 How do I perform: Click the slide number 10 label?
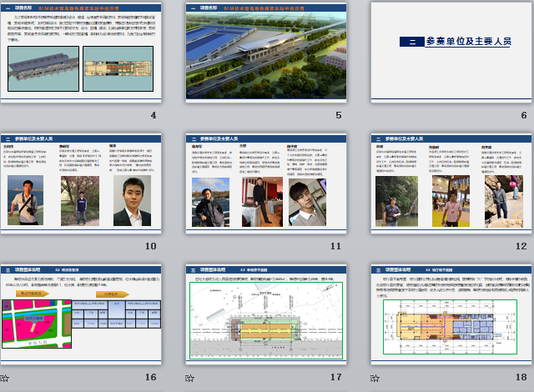click(150, 246)
